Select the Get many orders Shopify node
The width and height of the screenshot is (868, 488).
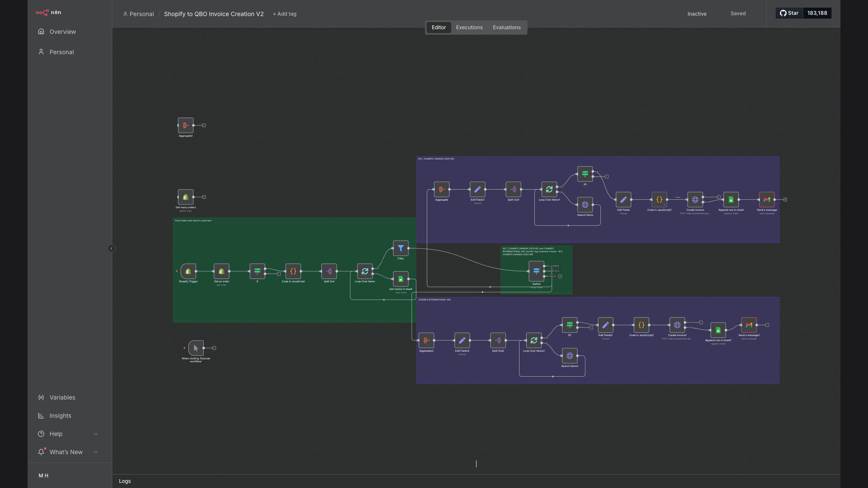click(x=185, y=197)
